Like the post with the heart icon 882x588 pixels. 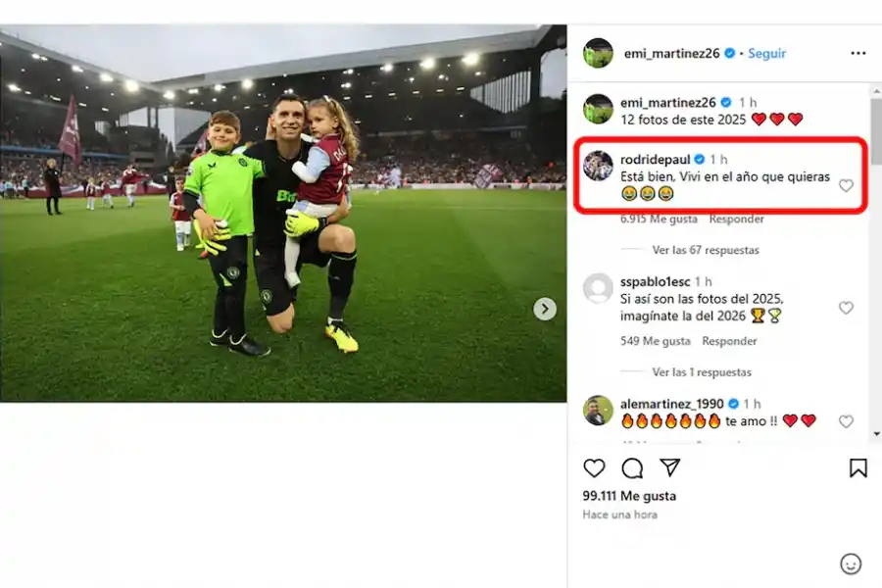pyautogui.click(x=595, y=467)
